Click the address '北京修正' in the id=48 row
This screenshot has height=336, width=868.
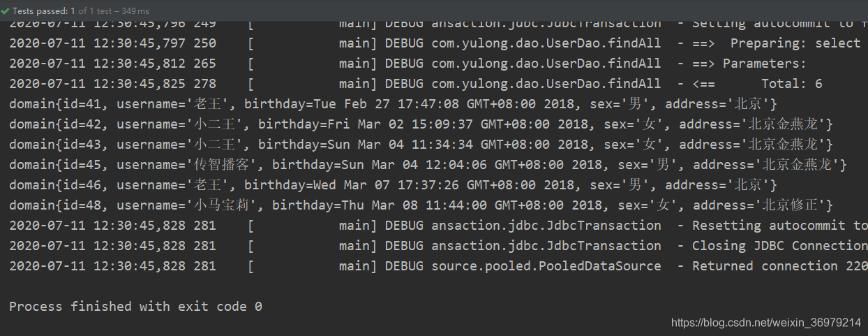(x=791, y=205)
